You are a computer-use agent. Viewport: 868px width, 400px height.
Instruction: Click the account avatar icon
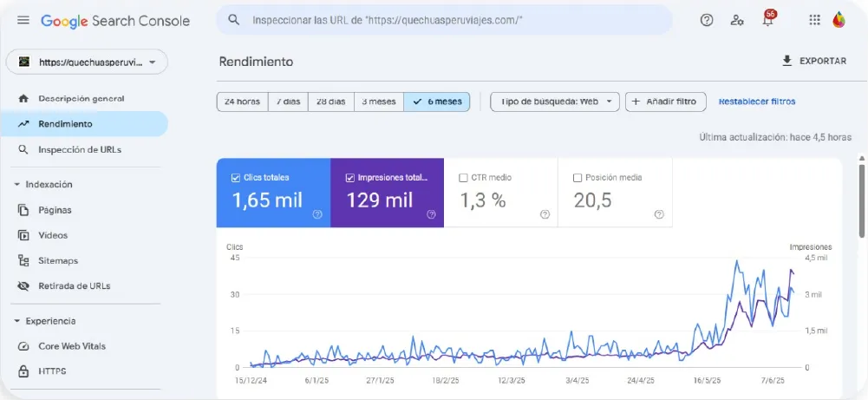(x=839, y=21)
